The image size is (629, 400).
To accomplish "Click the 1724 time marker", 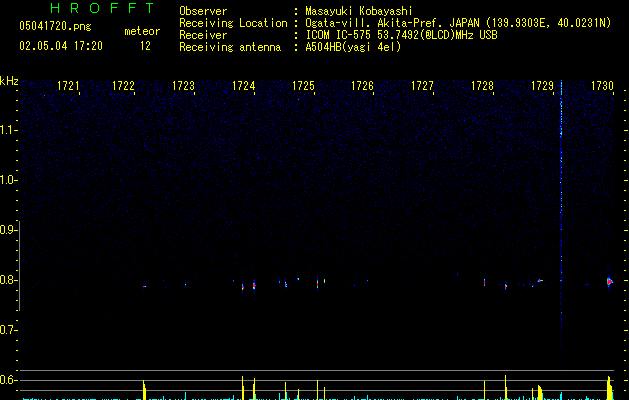I will tap(243, 85).
